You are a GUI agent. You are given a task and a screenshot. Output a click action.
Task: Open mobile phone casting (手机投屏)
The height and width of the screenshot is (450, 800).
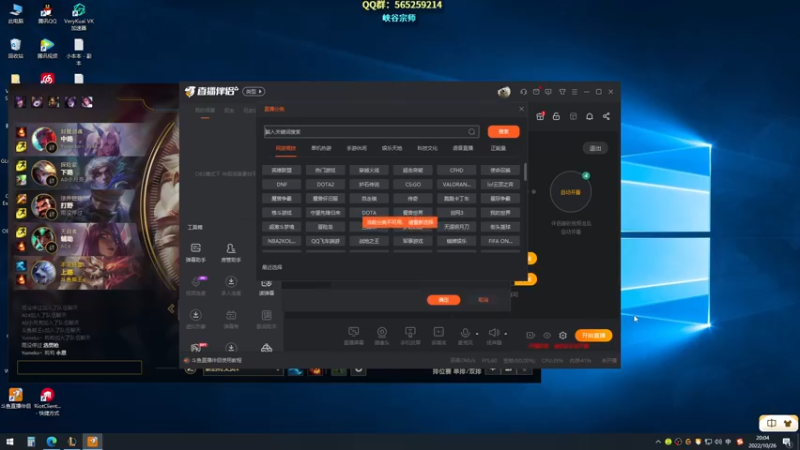coord(410,336)
